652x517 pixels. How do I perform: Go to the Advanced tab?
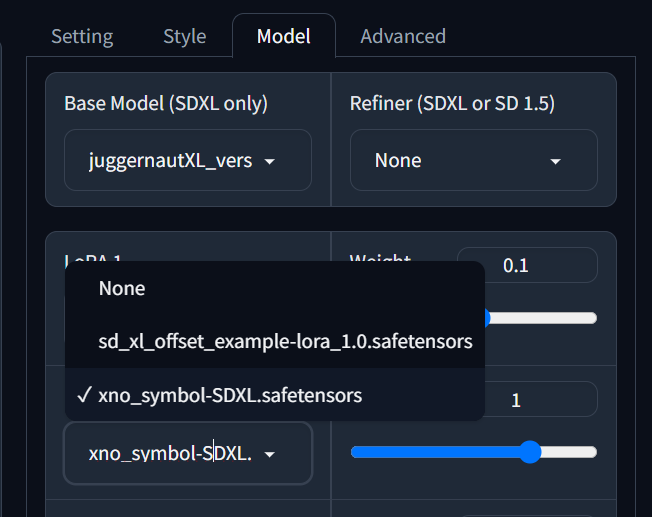coord(402,37)
